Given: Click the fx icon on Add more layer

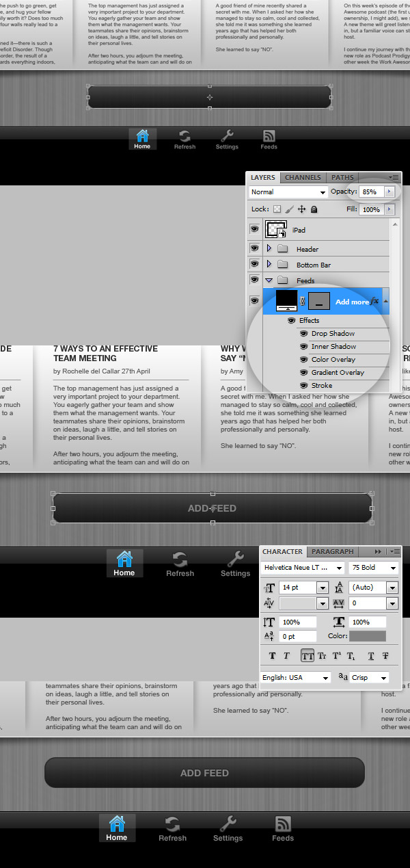Looking at the screenshot, I should [374, 301].
